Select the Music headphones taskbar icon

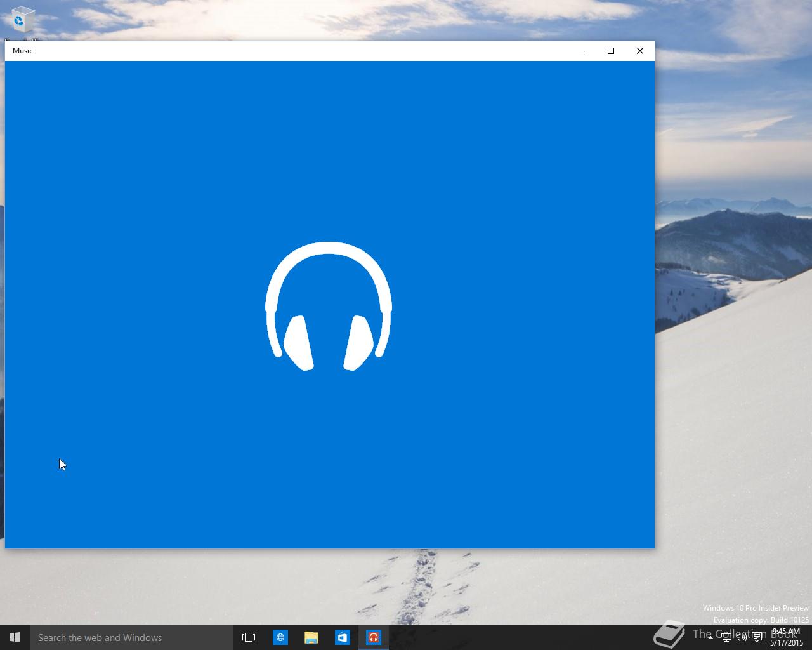click(374, 637)
